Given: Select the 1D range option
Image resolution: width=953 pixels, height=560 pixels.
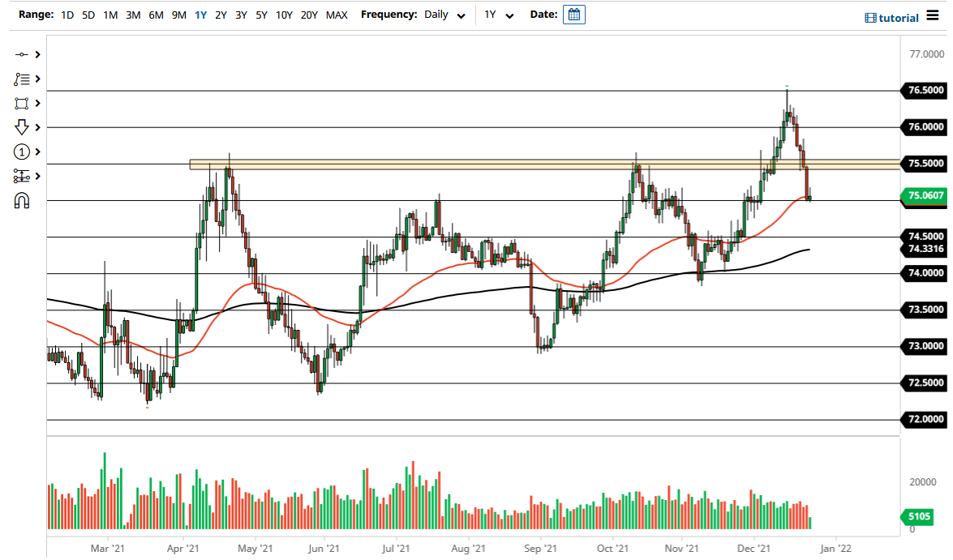Looking at the screenshot, I should tap(67, 15).
